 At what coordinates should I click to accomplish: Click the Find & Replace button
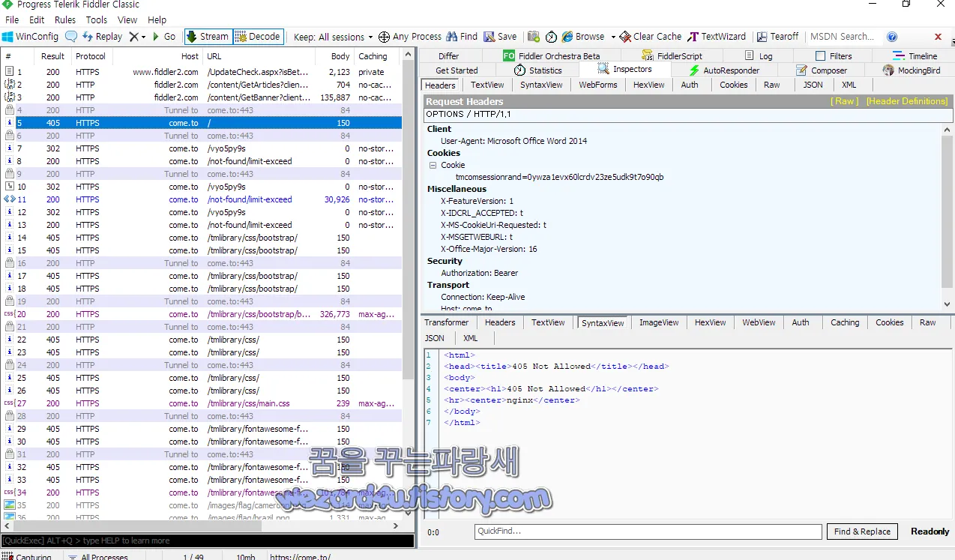coord(862,532)
